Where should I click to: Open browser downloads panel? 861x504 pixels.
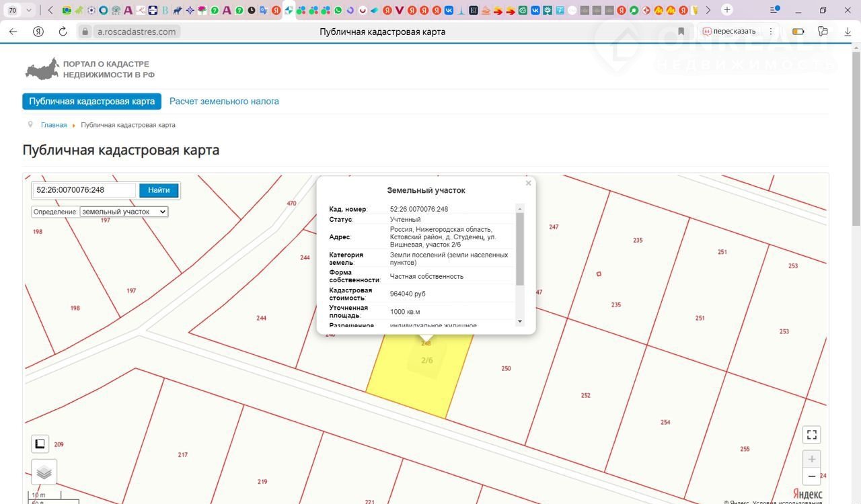pos(848,32)
